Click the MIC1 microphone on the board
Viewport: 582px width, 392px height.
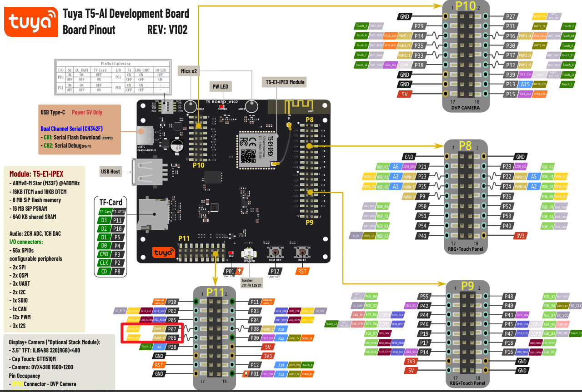(251, 107)
